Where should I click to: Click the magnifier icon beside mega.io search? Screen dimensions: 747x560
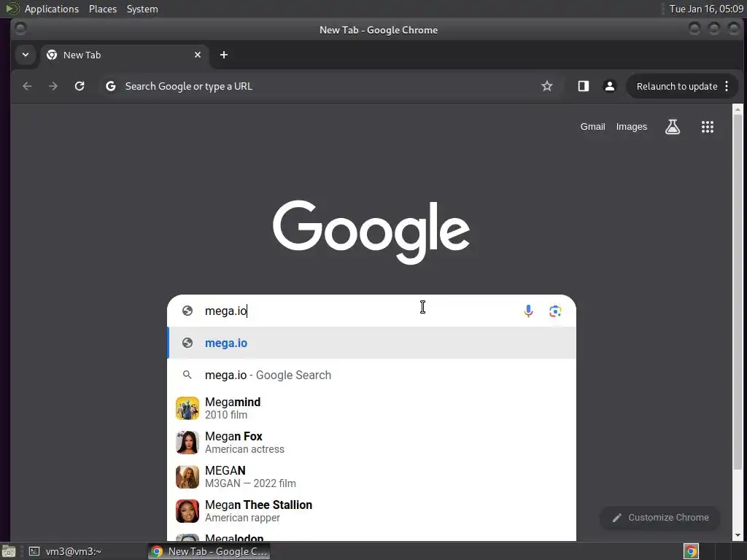point(187,376)
